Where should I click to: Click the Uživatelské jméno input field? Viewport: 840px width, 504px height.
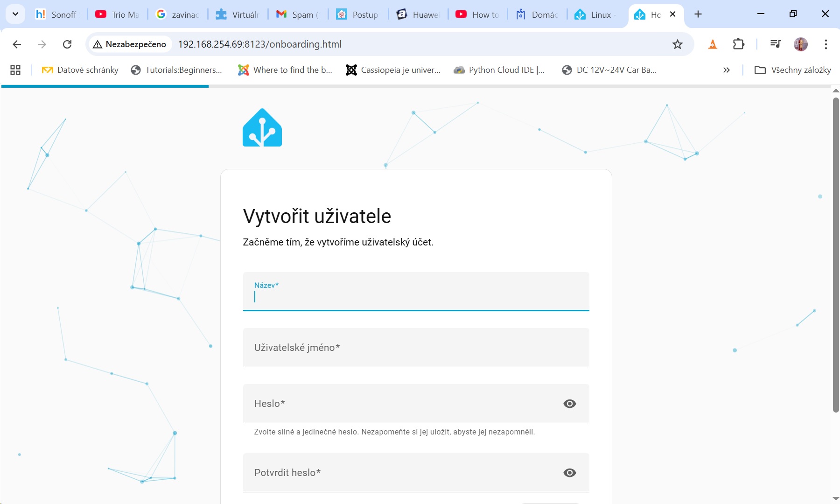pos(416,348)
